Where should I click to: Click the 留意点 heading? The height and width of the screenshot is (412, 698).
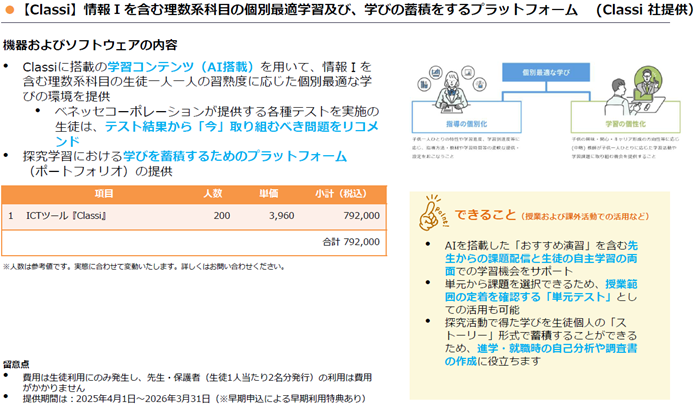(16, 364)
